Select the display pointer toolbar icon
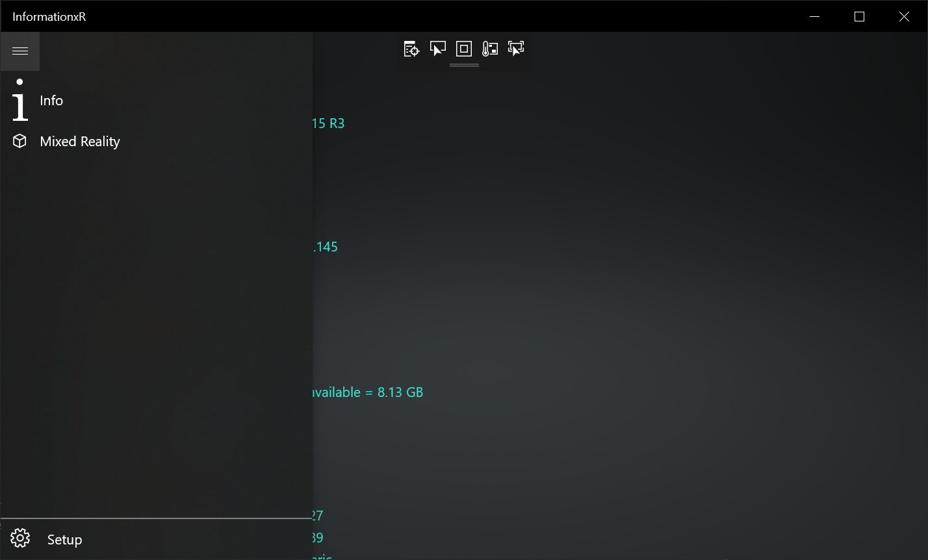The height and width of the screenshot is (560, 928). [x=437, y=48]
